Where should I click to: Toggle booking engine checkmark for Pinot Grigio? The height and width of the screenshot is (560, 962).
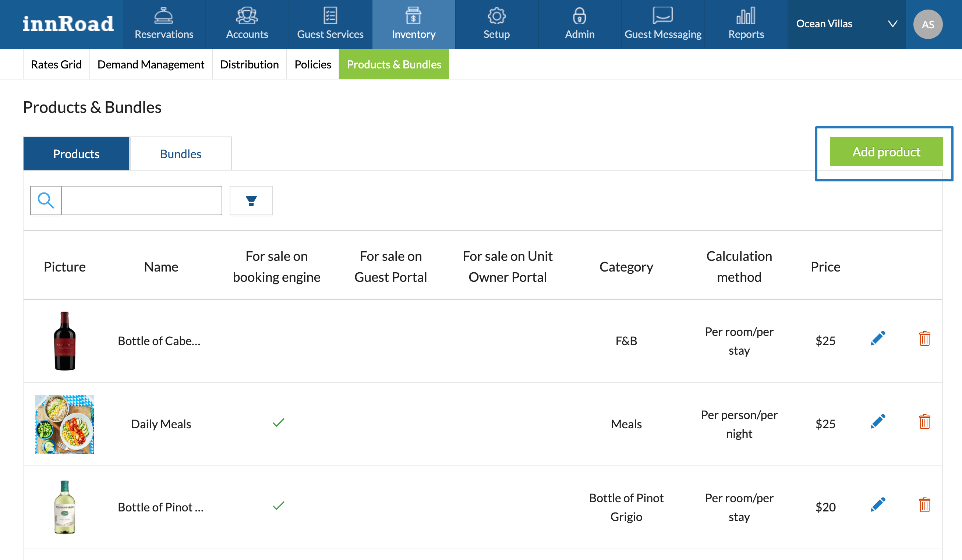tap(278, 506)
